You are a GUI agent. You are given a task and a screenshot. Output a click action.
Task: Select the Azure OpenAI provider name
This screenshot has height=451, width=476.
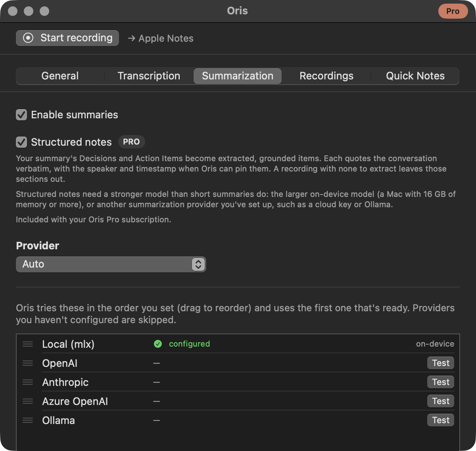tap(75, 401)
